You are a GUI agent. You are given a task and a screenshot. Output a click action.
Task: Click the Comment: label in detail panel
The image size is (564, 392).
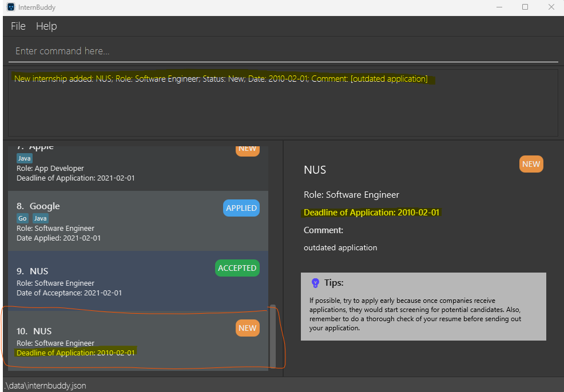(323, 230)
